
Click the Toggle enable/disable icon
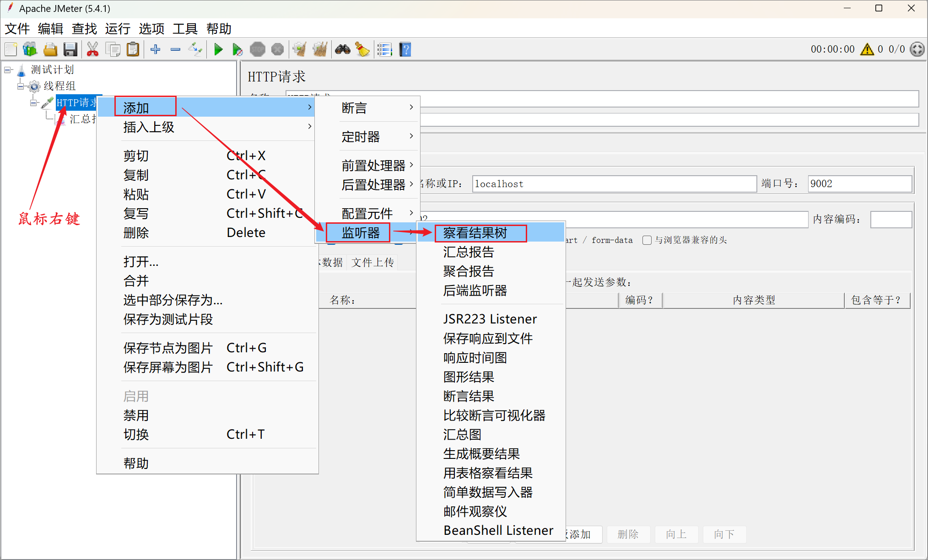tap(195, 49)
